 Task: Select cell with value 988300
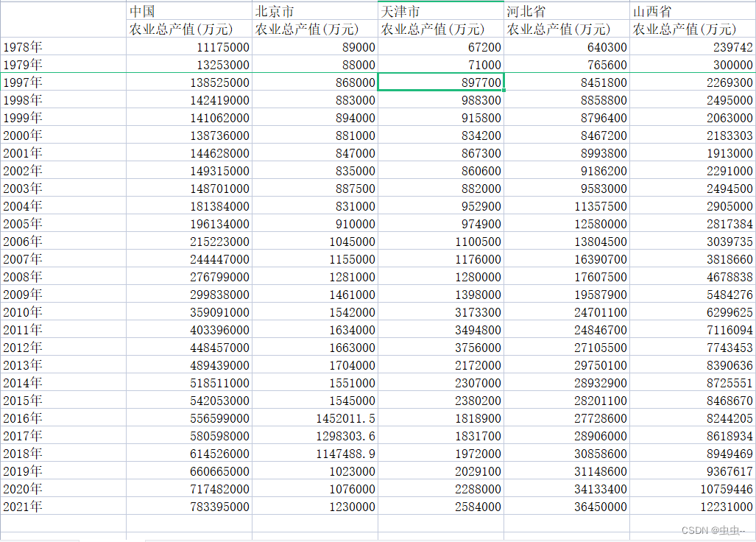click(441, 100)
